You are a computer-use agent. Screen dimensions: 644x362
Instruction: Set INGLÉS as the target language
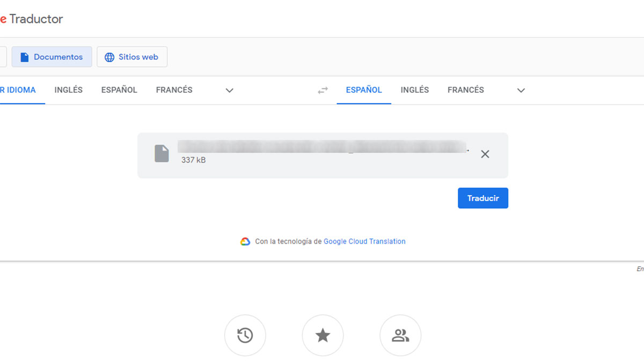click(414, 90)
